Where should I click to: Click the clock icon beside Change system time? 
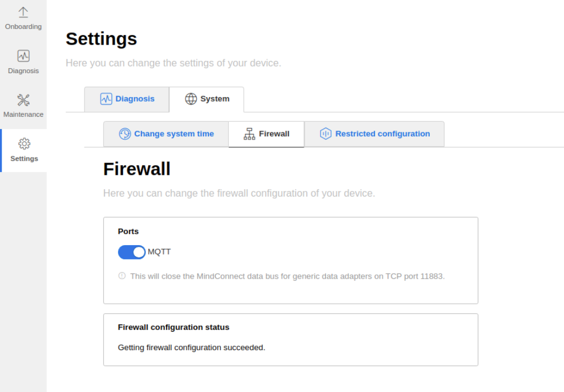tap(125, 134)
